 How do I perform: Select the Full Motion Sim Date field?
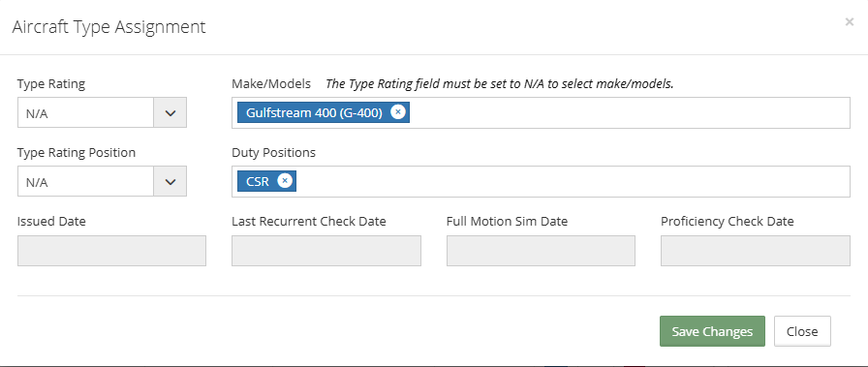click(541, 251)
